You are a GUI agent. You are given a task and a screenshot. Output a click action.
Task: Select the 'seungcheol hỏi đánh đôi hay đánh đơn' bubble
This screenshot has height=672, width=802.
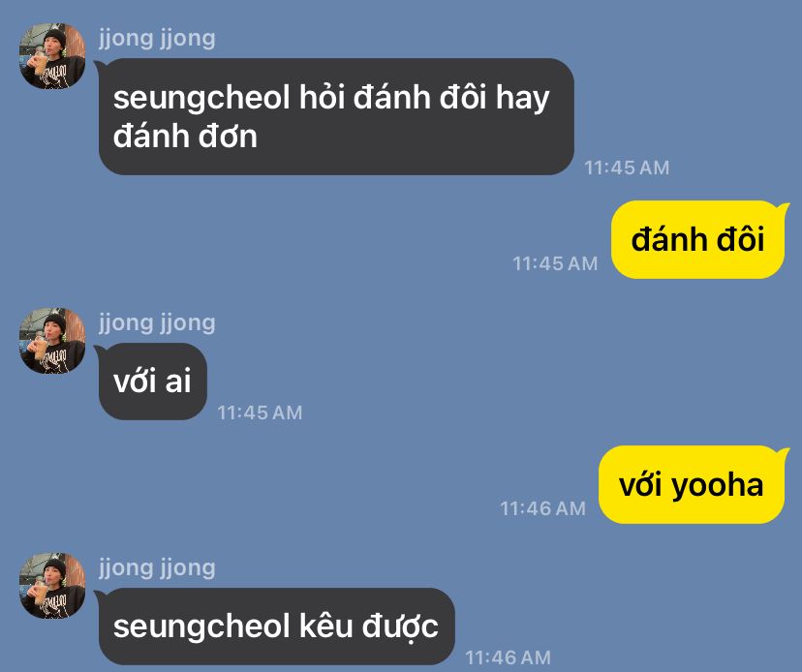pos(336,116)
